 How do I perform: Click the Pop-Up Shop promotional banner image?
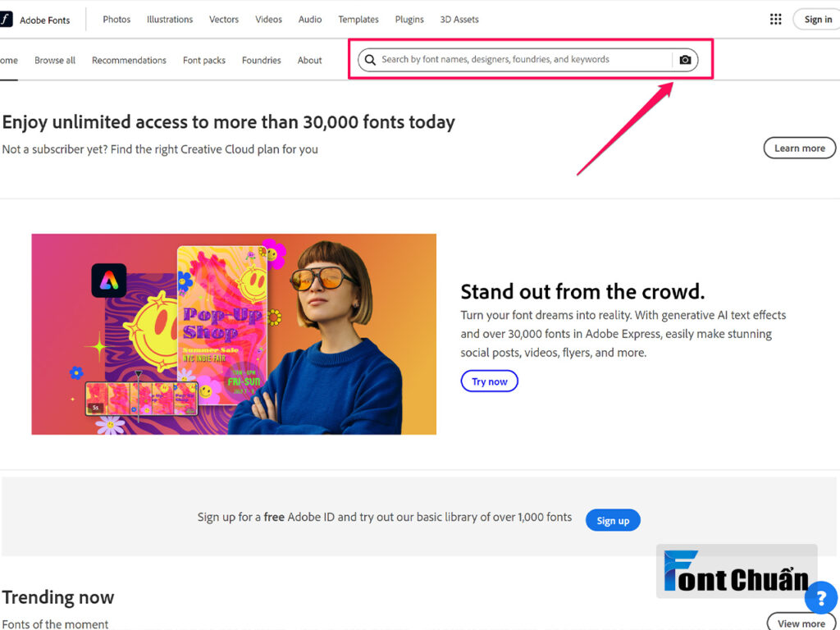click(x=234, y=334)
